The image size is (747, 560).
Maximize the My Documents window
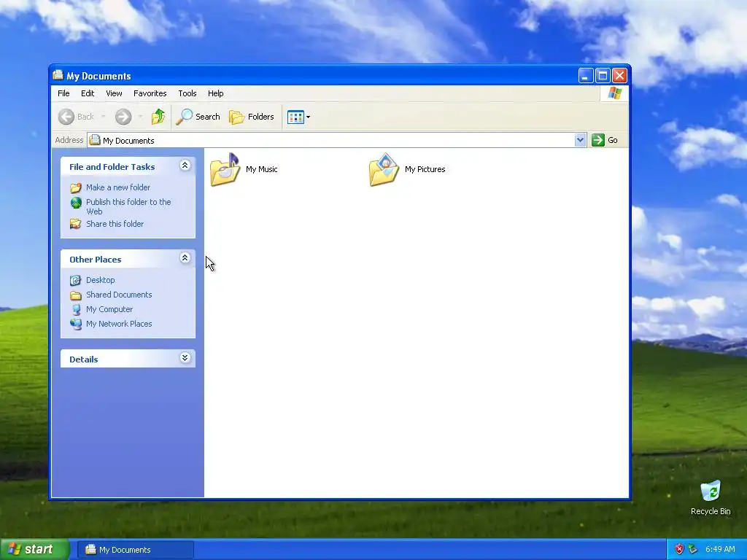[x=603, y=75]
